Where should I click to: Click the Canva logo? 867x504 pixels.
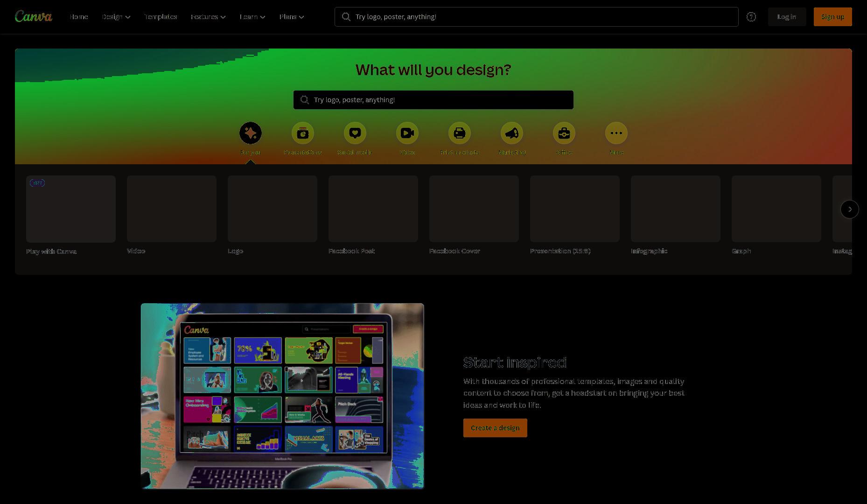(34, 16)
